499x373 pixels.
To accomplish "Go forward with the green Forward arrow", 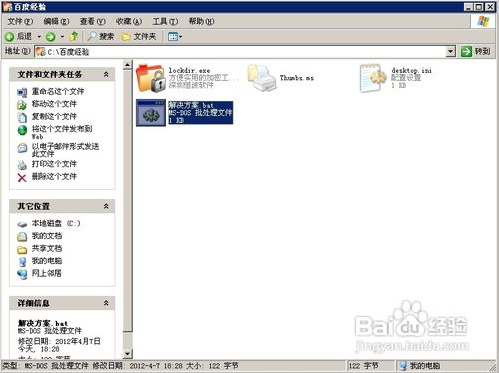I will point(51,36).
